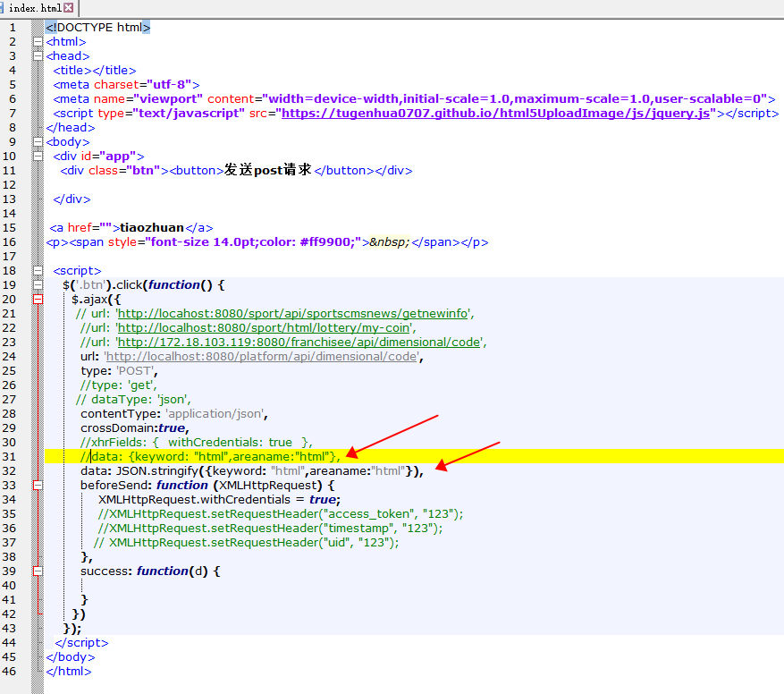Click the closing '</script>' on line 44
784x694 pixels.
[x=81, y=643]
